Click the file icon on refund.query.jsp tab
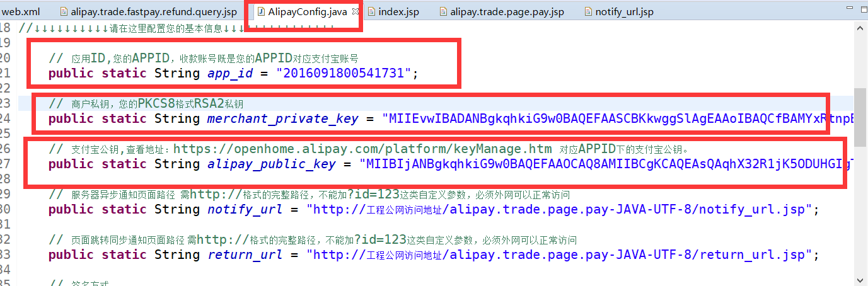868x286 pixels. coord(64,11)
